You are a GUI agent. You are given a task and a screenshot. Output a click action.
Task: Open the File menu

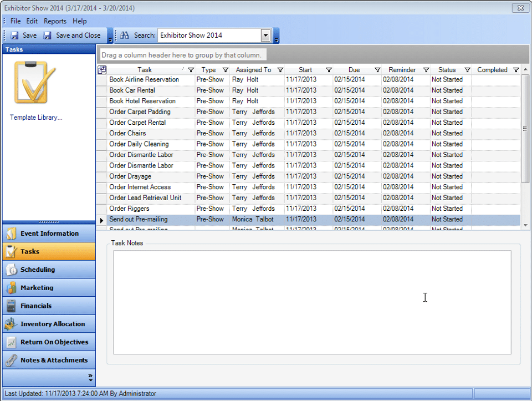click(16, 21)
